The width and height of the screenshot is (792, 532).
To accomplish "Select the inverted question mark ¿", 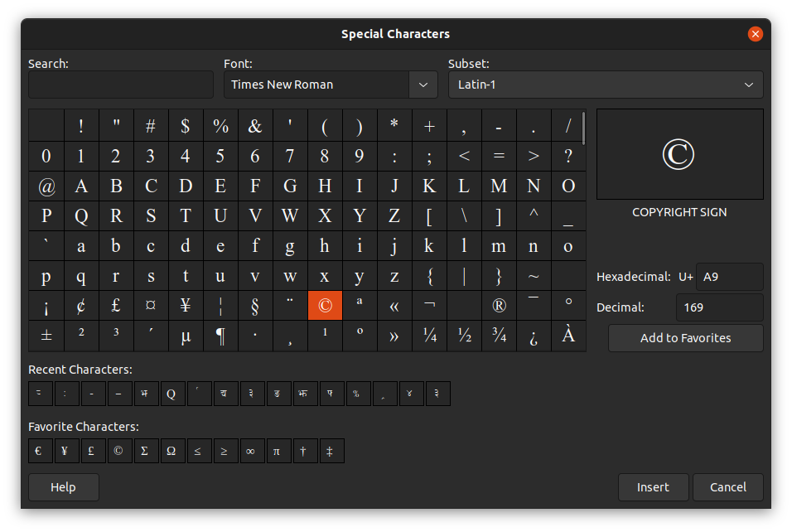I will coord(534,336).
